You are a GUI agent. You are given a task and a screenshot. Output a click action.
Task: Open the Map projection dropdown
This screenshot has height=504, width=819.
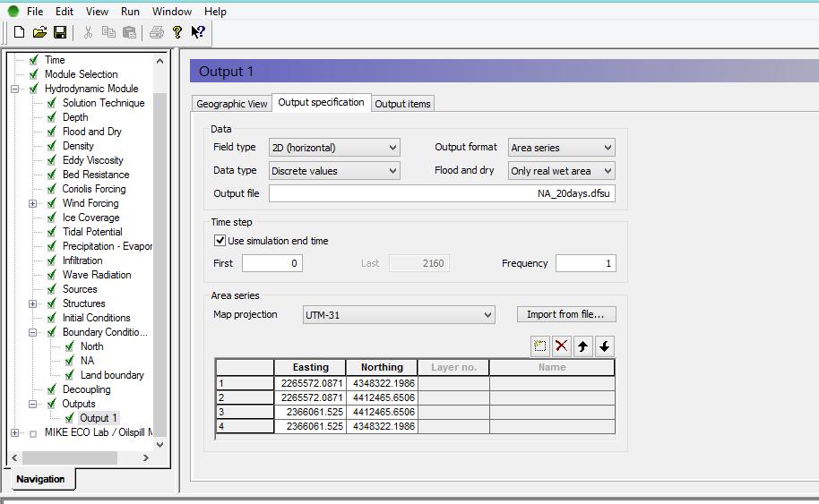pyautogui.click(x=399, y=315)
